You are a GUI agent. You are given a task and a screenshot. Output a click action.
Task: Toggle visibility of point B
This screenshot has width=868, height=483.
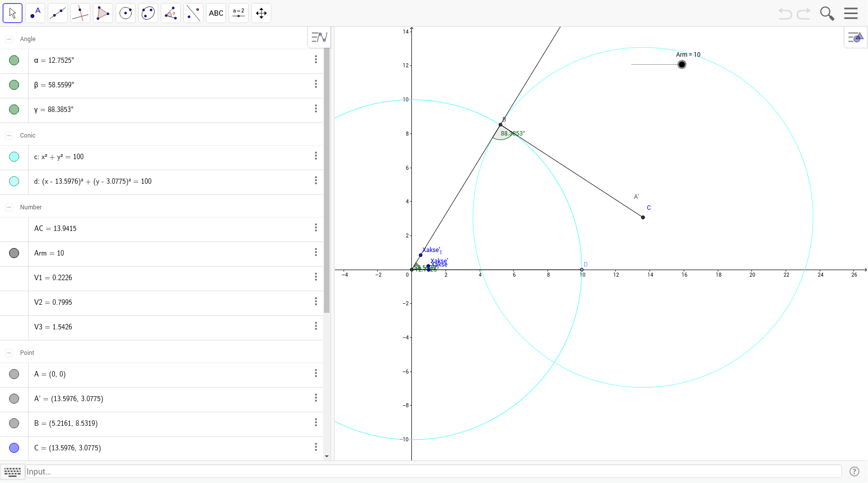pos(14,423)
